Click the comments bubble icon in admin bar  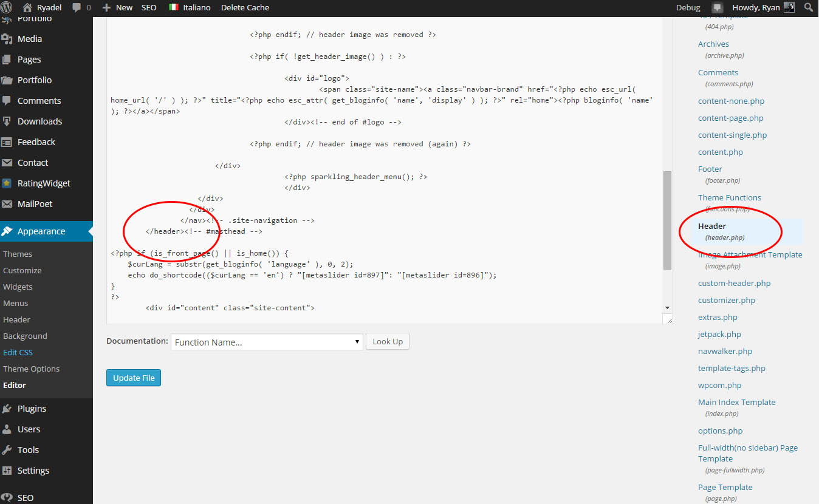point(77,7)
